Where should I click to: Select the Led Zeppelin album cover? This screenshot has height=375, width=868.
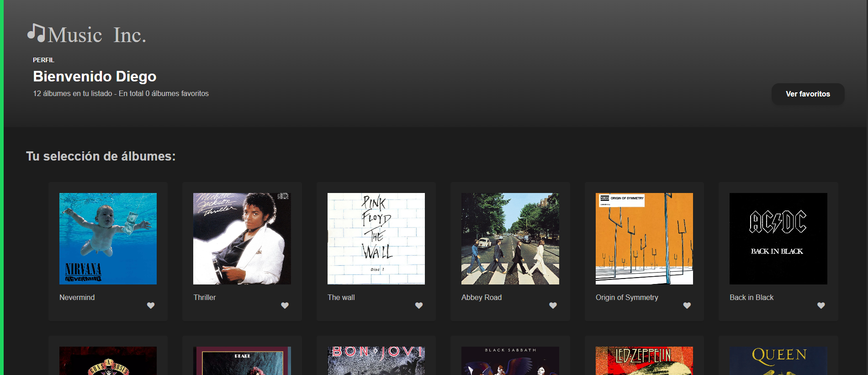pyautogui.click(x=644, y=361)
